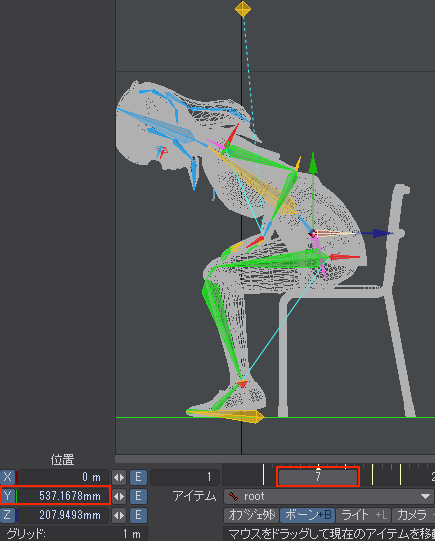Select the カメラ mode button

point(414,515)
